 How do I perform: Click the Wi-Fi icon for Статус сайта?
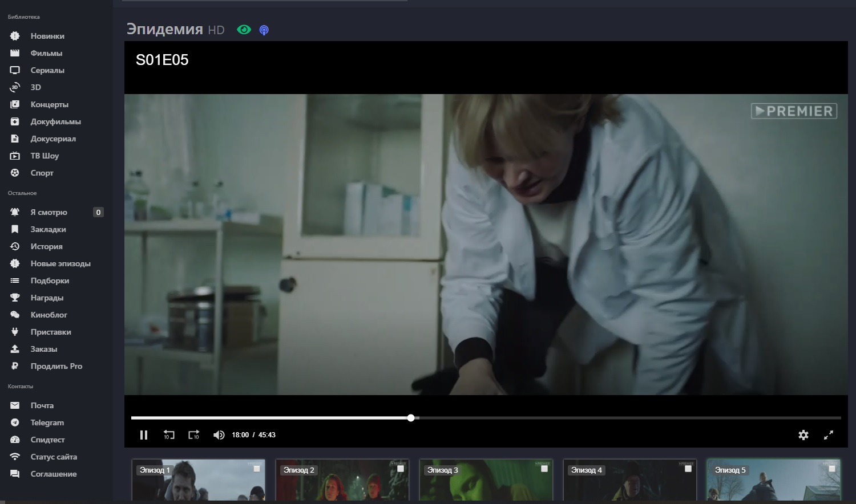coord(15,457)
